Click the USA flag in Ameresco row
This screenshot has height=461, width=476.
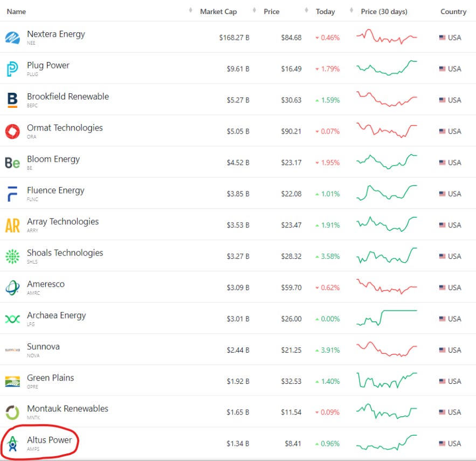442,287
